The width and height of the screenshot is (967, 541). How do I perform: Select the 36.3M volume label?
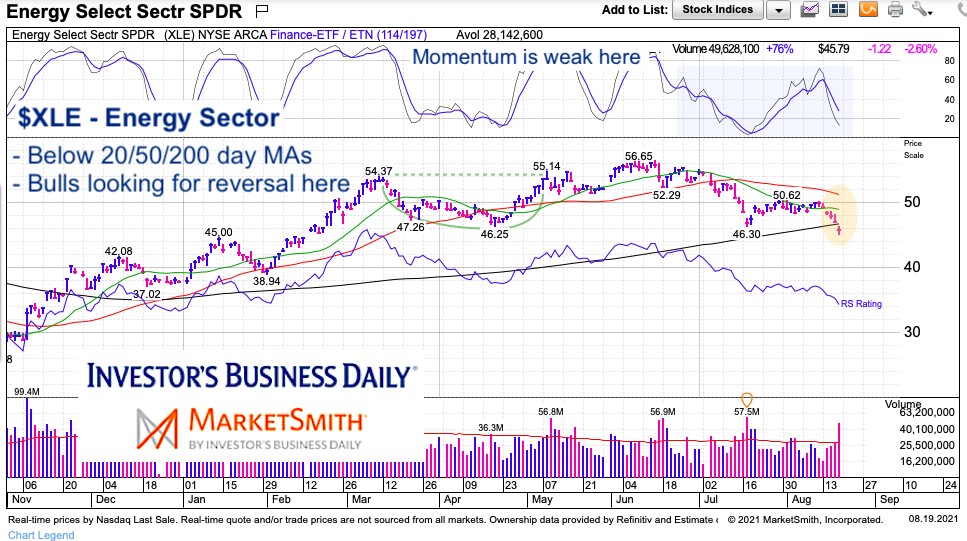(491, 427)
